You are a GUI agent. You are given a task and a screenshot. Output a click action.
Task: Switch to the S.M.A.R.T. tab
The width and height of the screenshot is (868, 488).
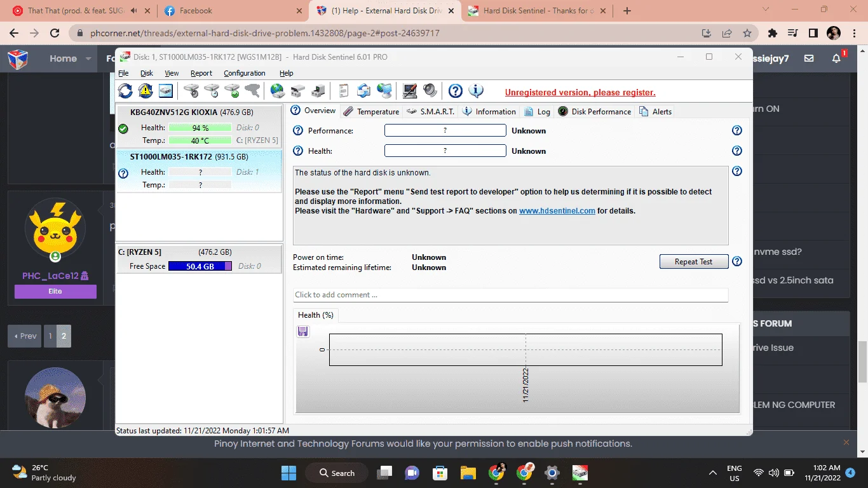pyautogui.click(x=431, y=111)
